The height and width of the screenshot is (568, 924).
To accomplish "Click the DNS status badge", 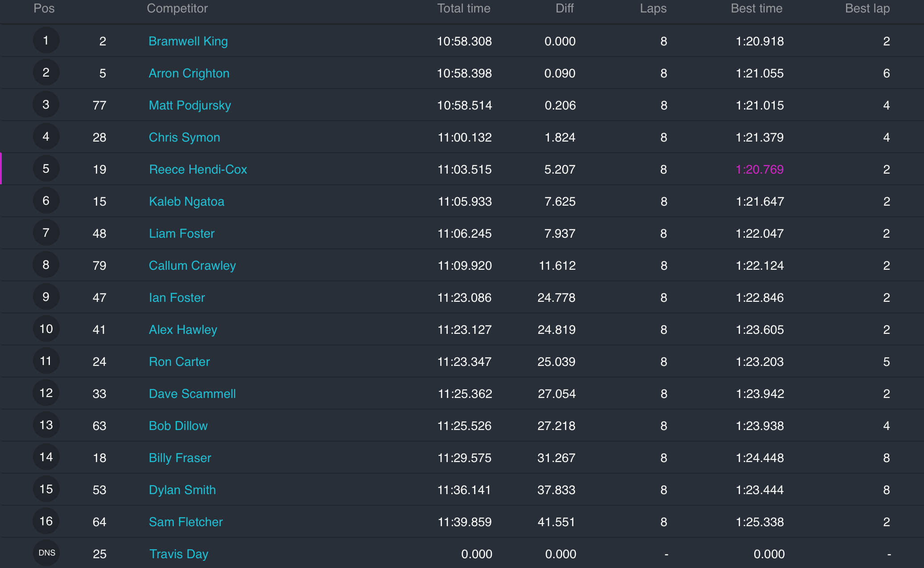I will click(47, 553).
